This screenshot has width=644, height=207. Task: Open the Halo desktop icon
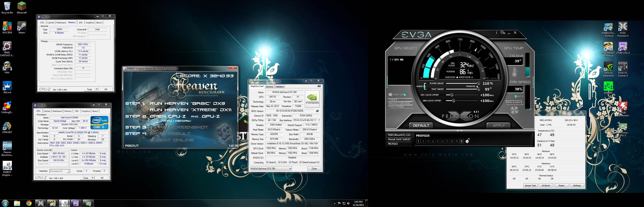pos(7,67)
